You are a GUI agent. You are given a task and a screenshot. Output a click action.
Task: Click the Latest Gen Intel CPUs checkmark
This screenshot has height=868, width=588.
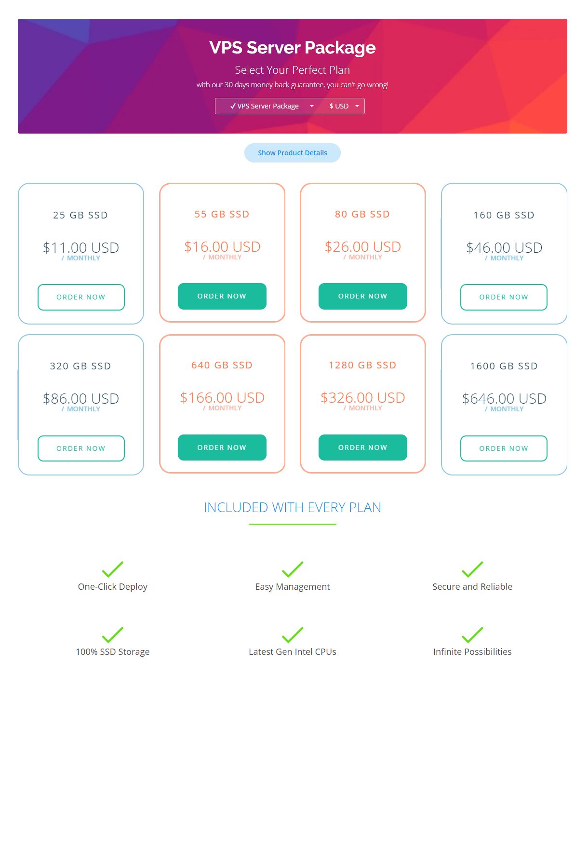tap(293, 635)
